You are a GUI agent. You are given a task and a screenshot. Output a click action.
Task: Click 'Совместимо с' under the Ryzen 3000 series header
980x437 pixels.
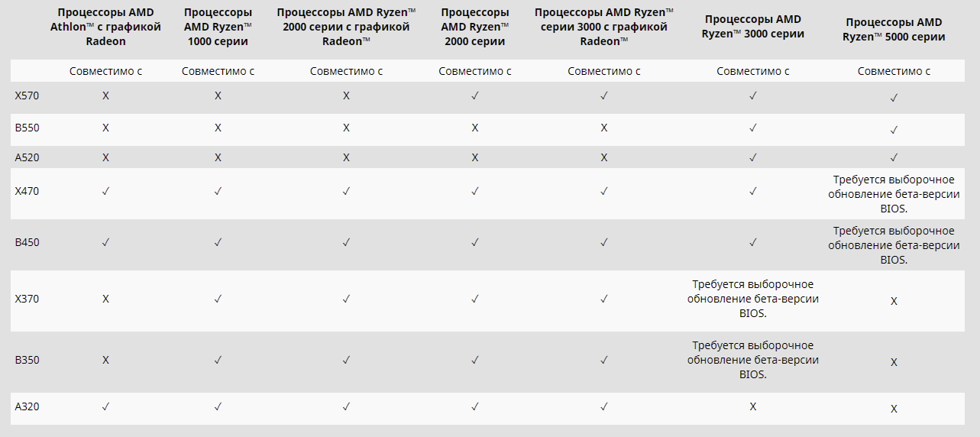click(752, 71)
